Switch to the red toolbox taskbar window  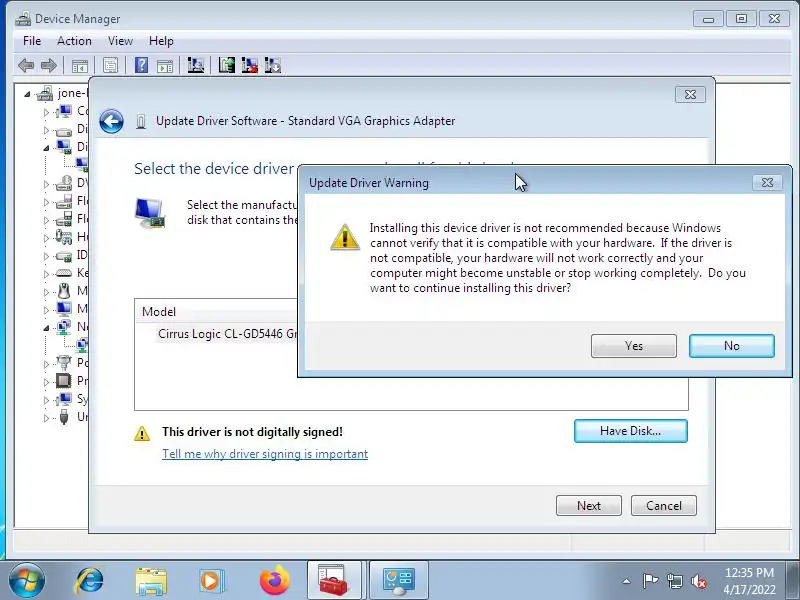tap(334, 580)
